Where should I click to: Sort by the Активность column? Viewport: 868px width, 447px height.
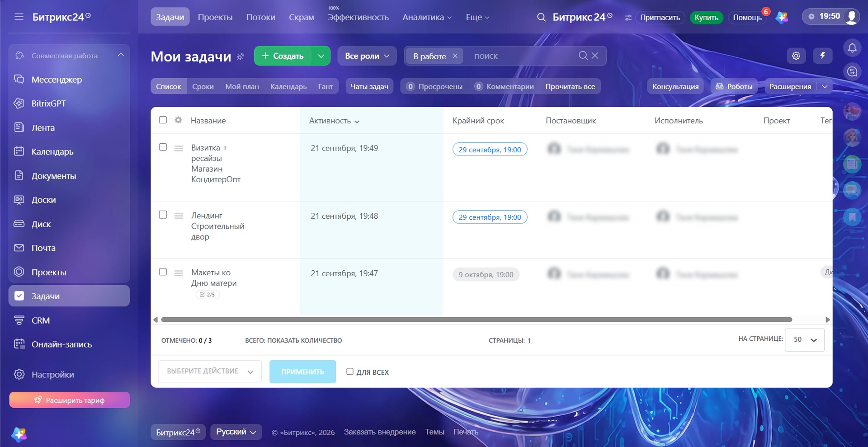pos(334,121)
